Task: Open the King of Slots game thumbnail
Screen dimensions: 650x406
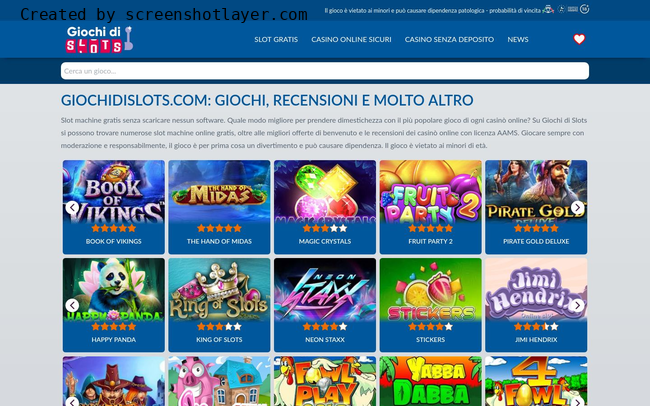Action: click(x=219, y=290)
